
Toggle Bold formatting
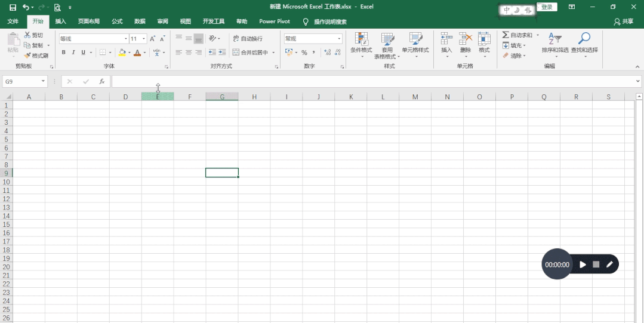click(64, 52)
